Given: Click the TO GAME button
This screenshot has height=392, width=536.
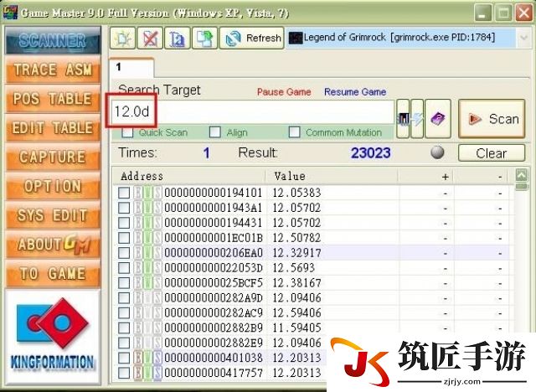Looking at the screenshot, I should (x=53, y=273).
